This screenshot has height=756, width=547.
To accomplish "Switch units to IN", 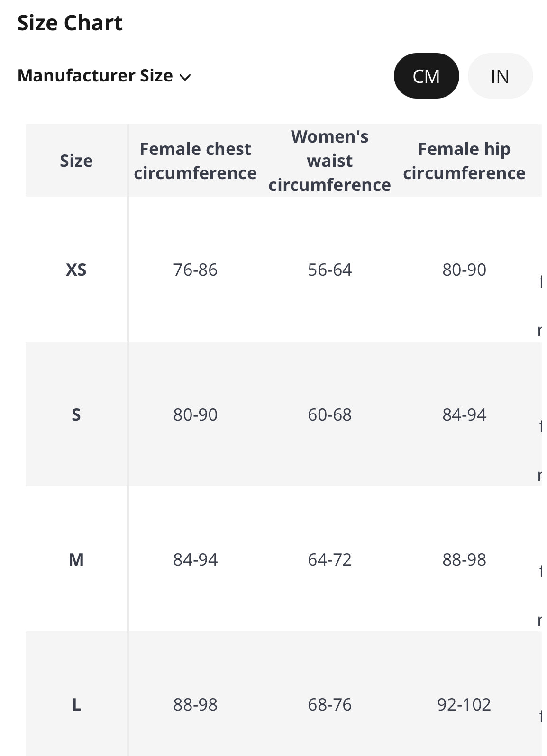I will (500, 76).
